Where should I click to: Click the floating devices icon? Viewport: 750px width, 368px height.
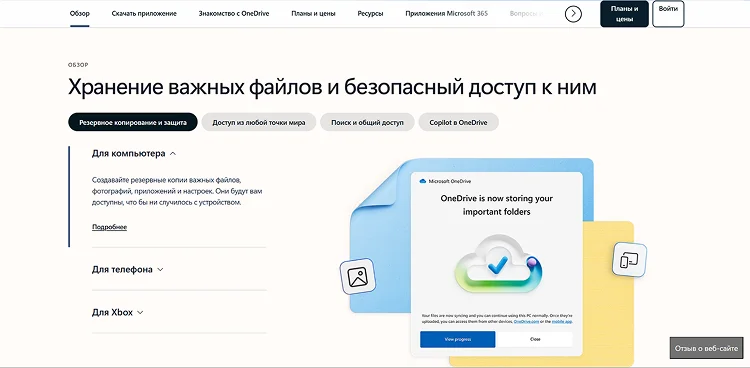pos(629,260)
